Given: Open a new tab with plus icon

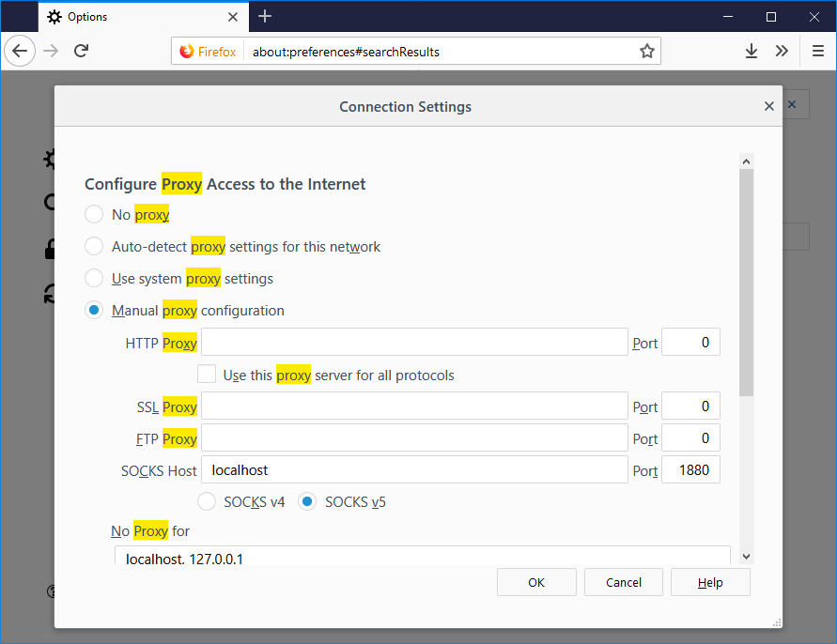Looking at the screenshot, I should point(265,16).
